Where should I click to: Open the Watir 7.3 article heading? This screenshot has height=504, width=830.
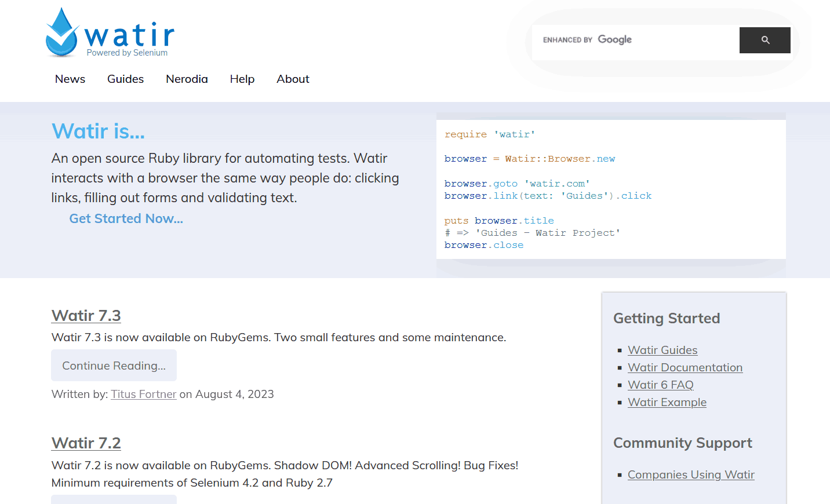[x=86, y=316]
